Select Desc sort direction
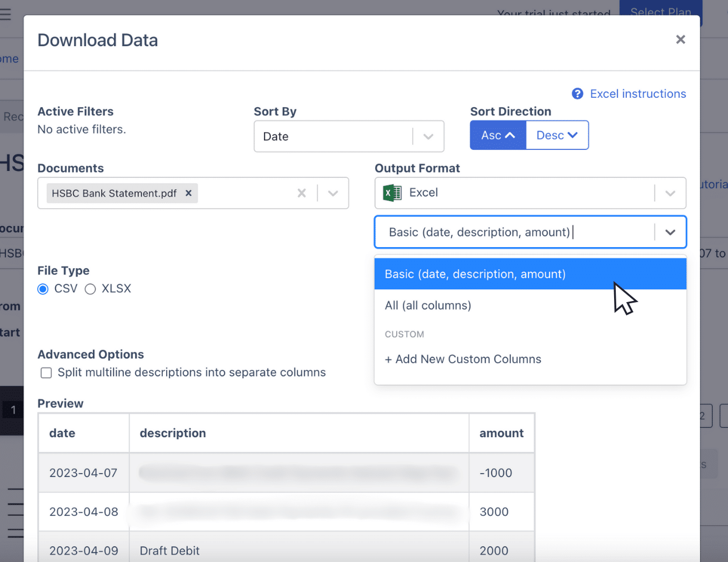 click(557, 135)
